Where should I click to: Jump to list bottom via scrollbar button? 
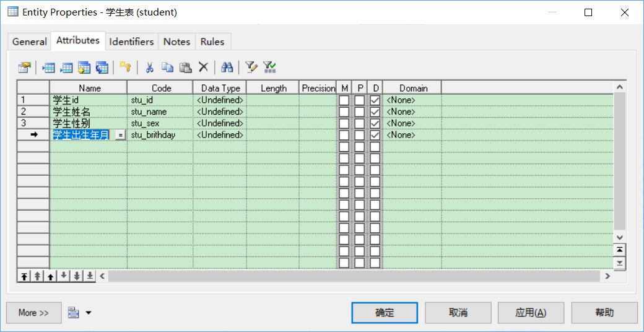coord(620,263)
